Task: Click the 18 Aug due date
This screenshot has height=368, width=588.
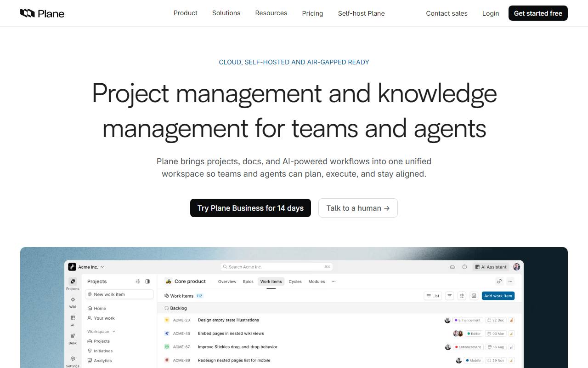Action: (495, 347)
